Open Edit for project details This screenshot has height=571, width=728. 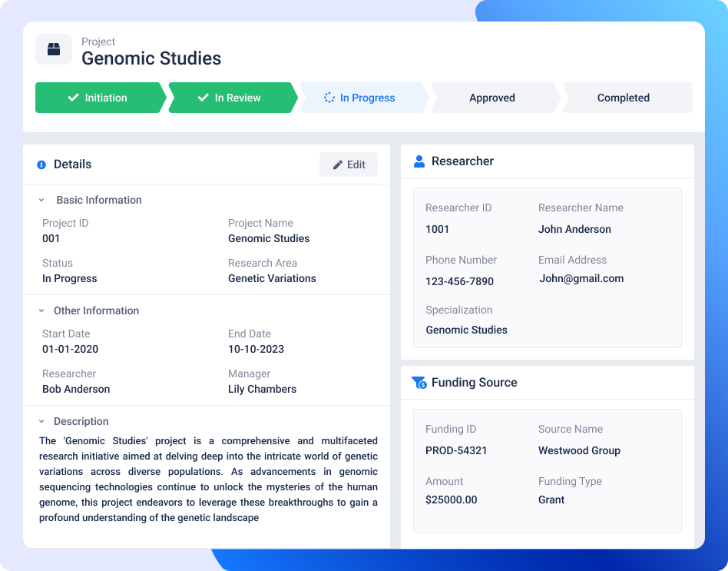349,164
